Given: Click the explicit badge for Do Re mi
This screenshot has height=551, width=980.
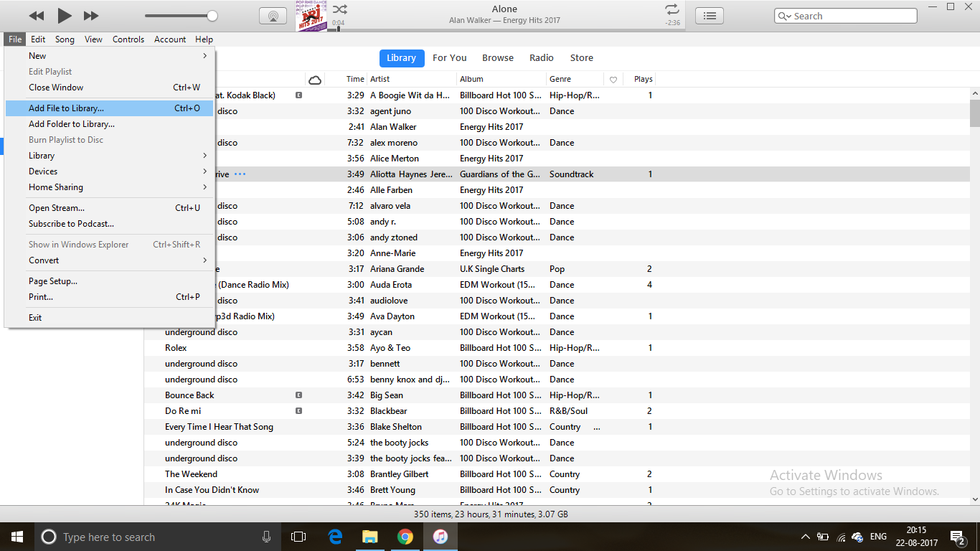Looking at the screenshot, I should point(298,411).
